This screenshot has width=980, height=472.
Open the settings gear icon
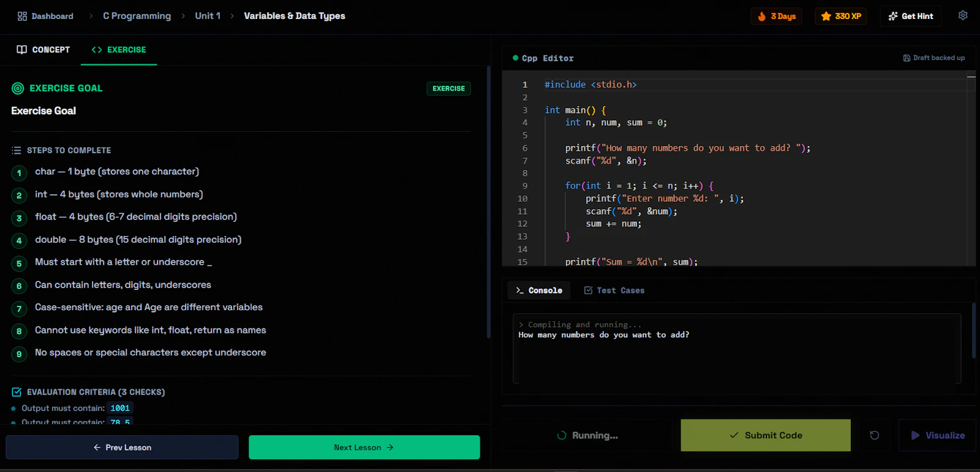pos(963,15)
